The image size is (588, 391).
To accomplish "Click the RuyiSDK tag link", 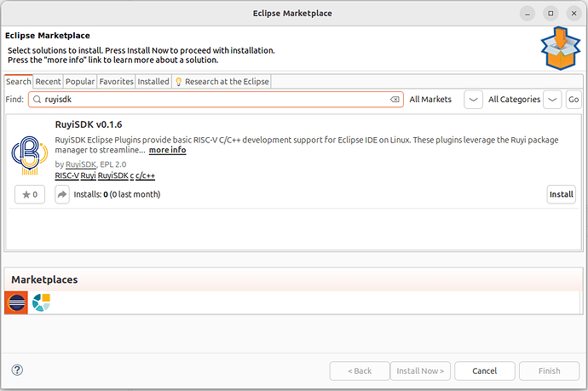I will point(113,175).
